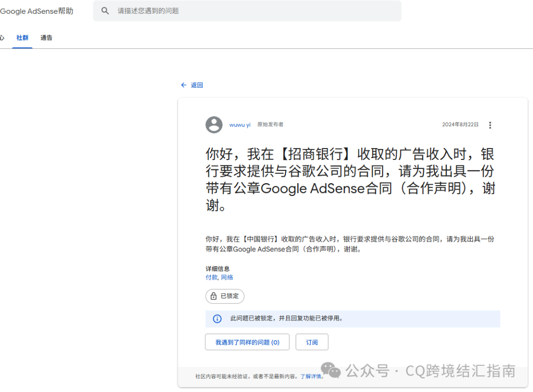Open wuwu yi's username link
The height and width of the screenshot is (392, 533).
pyautogui.click(x=240, y=125)
